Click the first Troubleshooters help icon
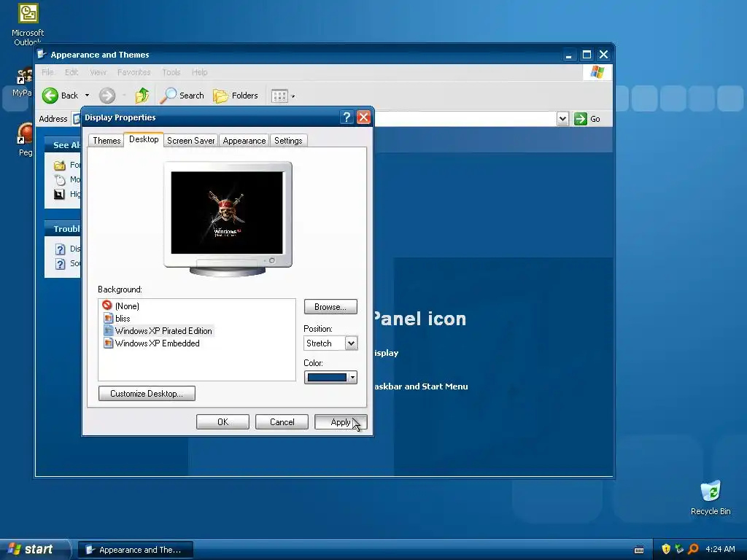747x560 pixels. [x=60, y=249]
